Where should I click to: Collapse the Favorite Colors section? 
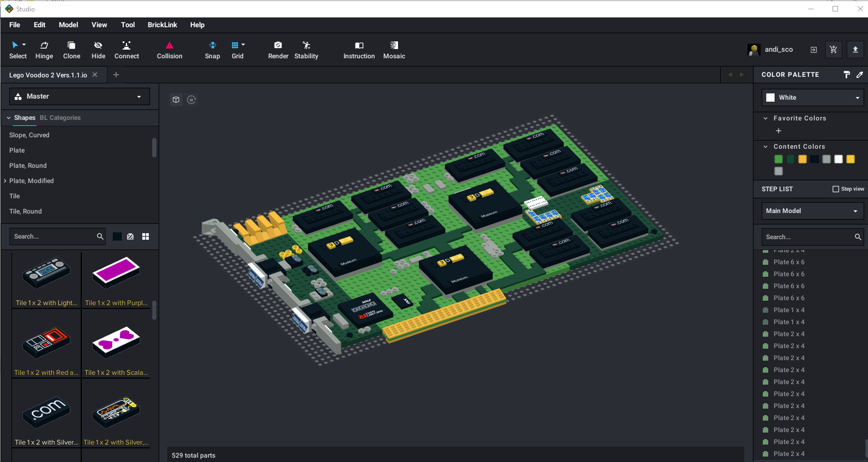pos(765,118)
